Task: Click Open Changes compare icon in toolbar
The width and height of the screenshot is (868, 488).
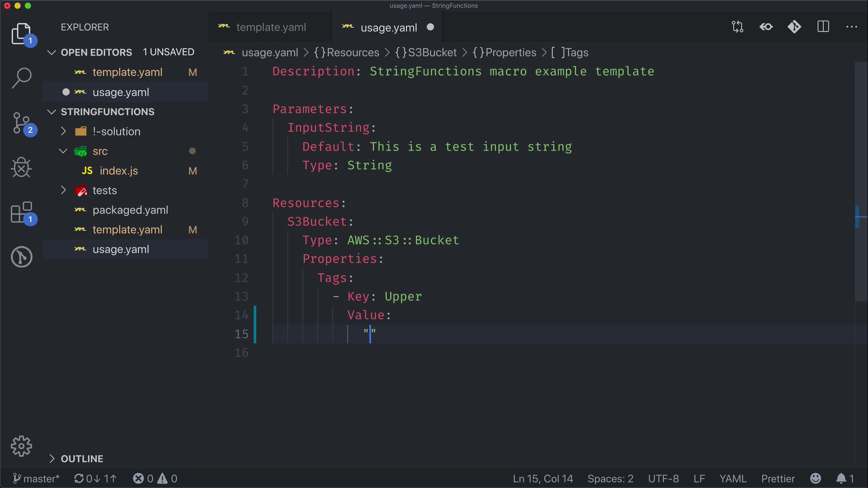Action: (737, 27)
